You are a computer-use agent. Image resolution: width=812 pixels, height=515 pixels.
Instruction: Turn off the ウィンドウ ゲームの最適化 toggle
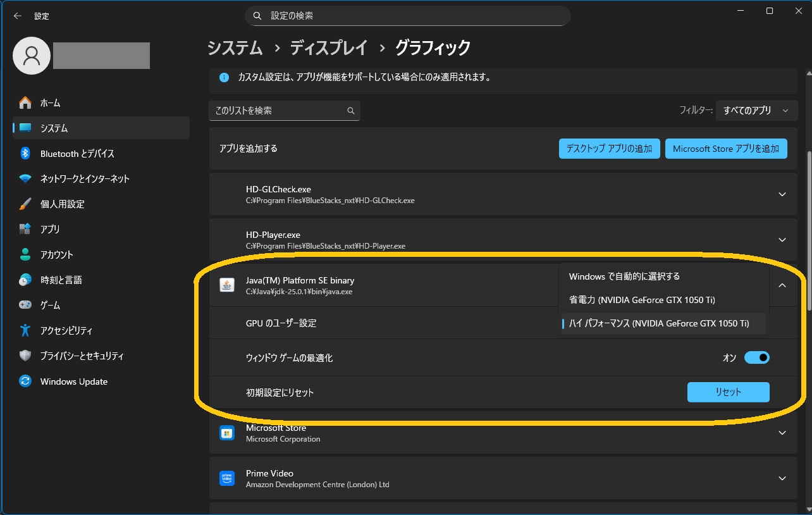756,357
